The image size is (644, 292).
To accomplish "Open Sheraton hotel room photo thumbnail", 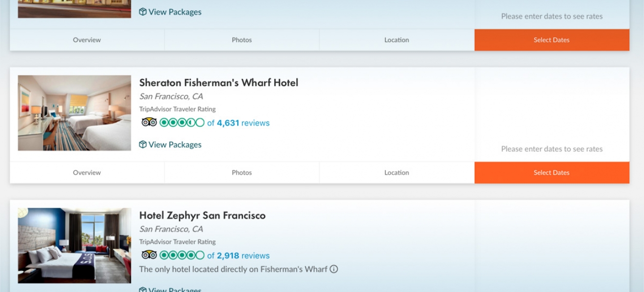I will coord(75,113).
